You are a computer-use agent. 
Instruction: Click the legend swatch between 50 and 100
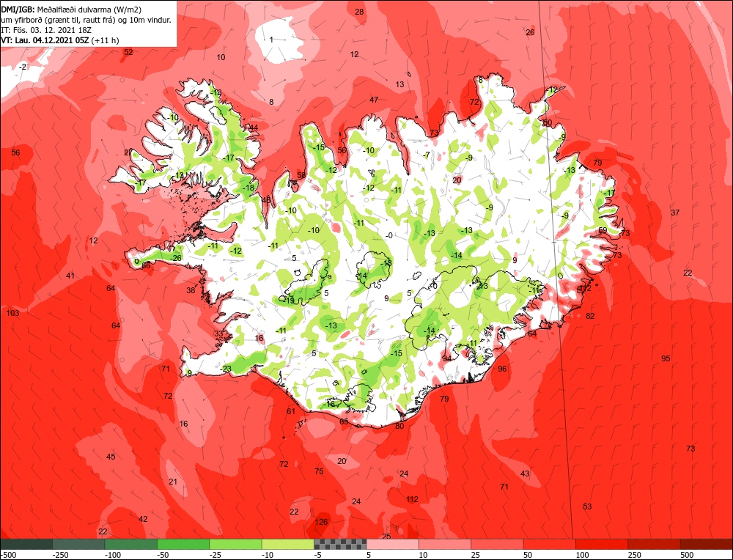(550, 544)
